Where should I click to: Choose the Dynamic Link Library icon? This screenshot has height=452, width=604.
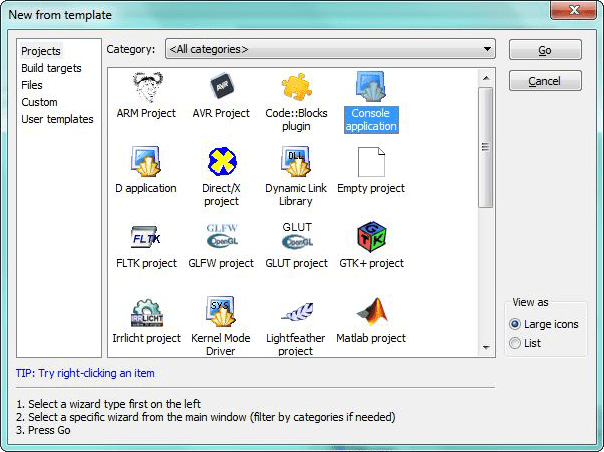tap(296, 161)
